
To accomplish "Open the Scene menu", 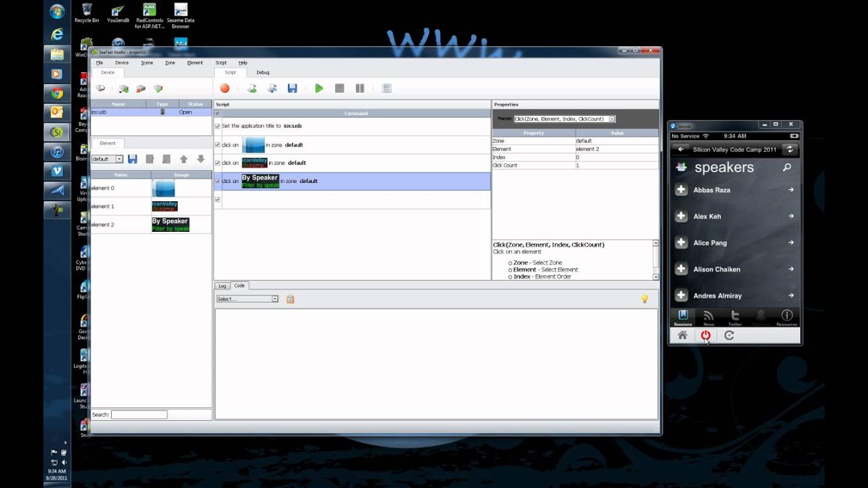I will (x=147, y=62).
